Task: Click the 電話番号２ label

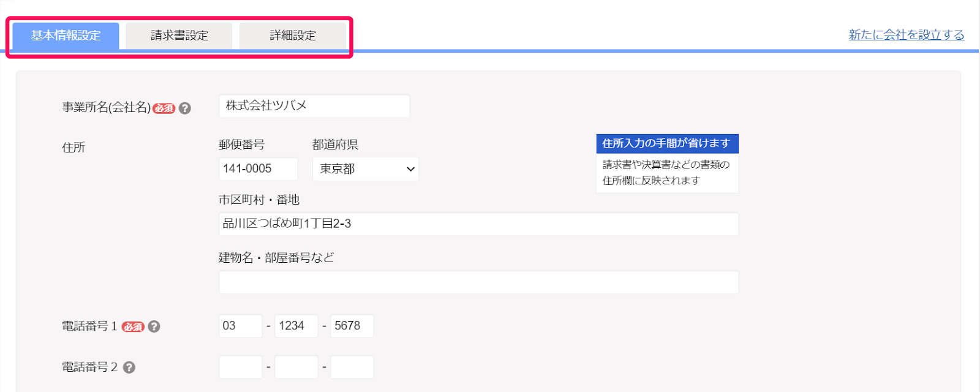Action: [x=89, y=367]
